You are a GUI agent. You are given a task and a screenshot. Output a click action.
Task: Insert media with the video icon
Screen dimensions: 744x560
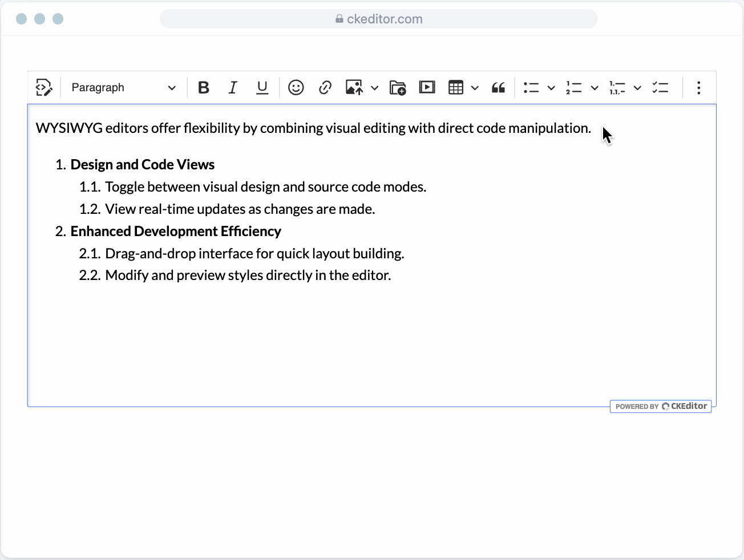[x=427, y=88]
